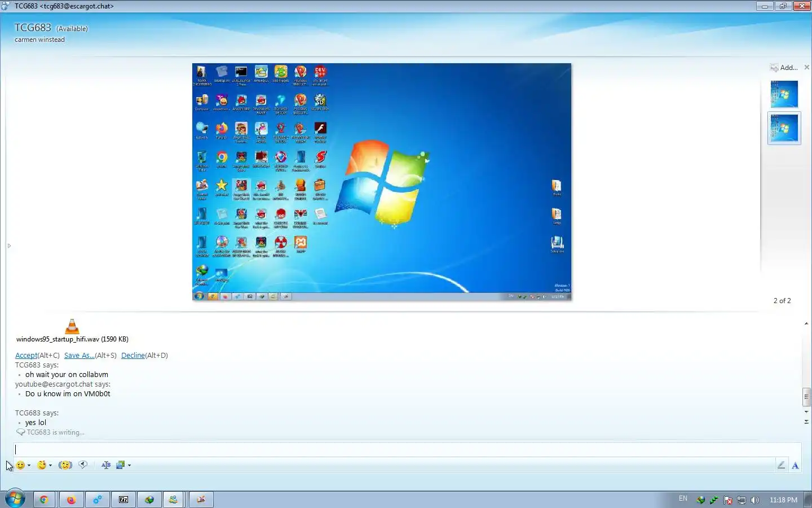
Task: Open the emoticon picker smiley button
Action: 20,465
